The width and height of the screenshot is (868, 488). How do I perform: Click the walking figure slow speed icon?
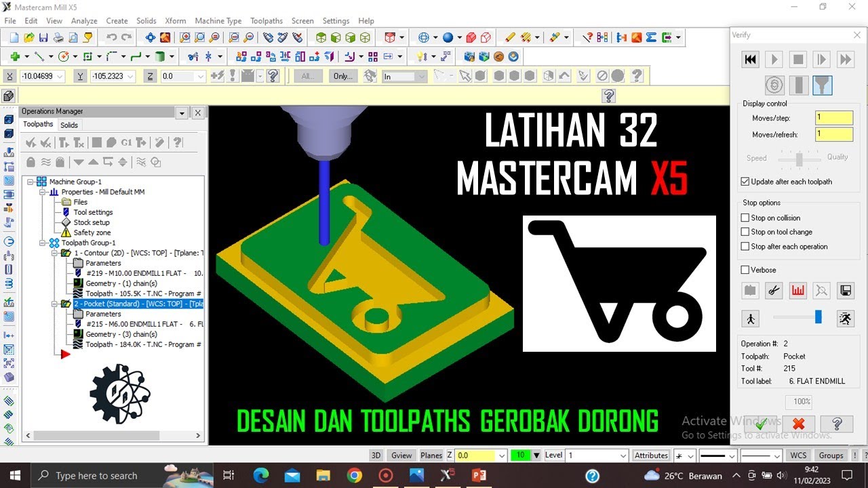(x=750, y=318)
